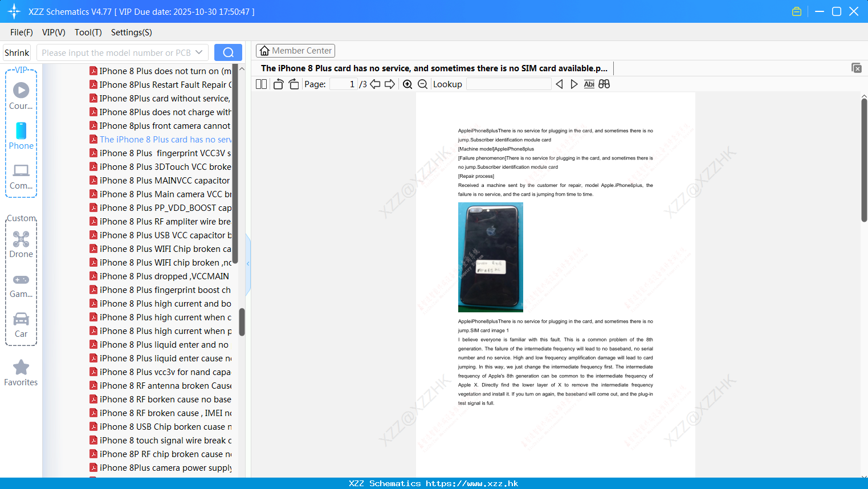Collapse the file list panel handle

[248, 264]
